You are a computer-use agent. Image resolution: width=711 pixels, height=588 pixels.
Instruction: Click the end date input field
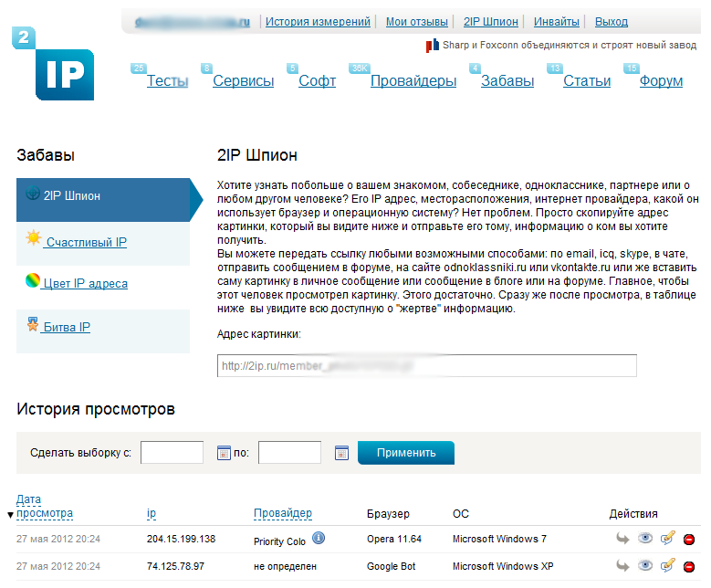point(289,452)
